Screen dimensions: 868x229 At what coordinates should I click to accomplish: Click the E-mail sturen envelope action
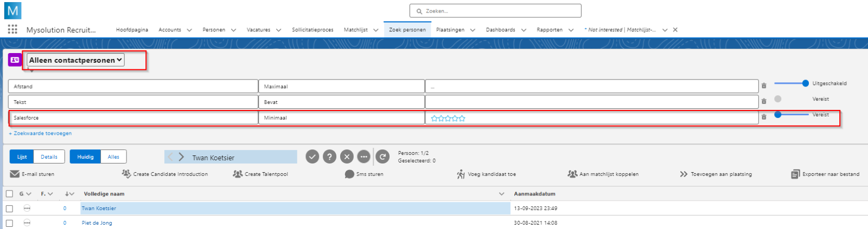[33, 174]
